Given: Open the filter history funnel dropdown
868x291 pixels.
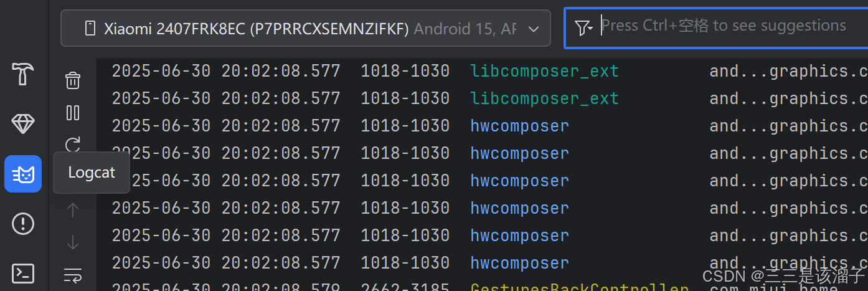Looking at the screenshot, I should coord(583,27).
